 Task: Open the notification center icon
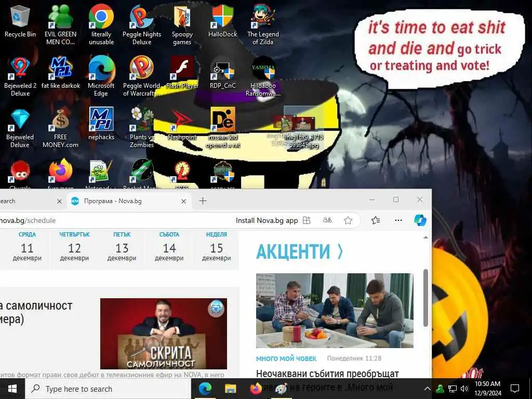(515, 389)
